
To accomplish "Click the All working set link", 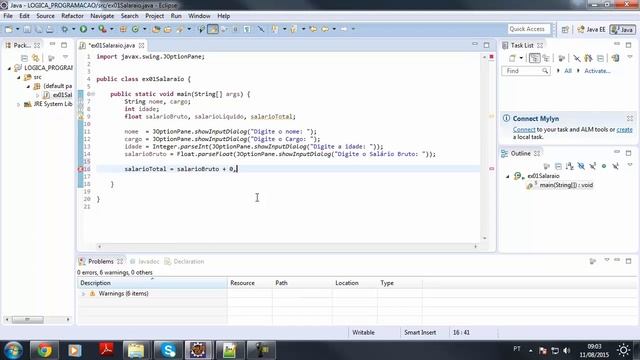I will 568,71.
